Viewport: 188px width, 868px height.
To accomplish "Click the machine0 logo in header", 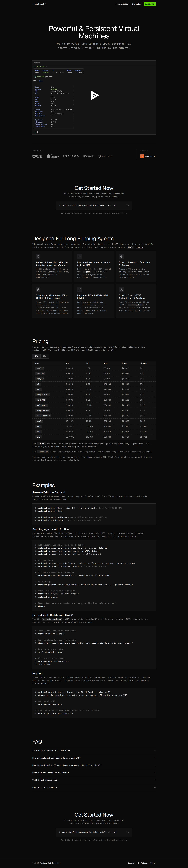I will tap(39, 4).
